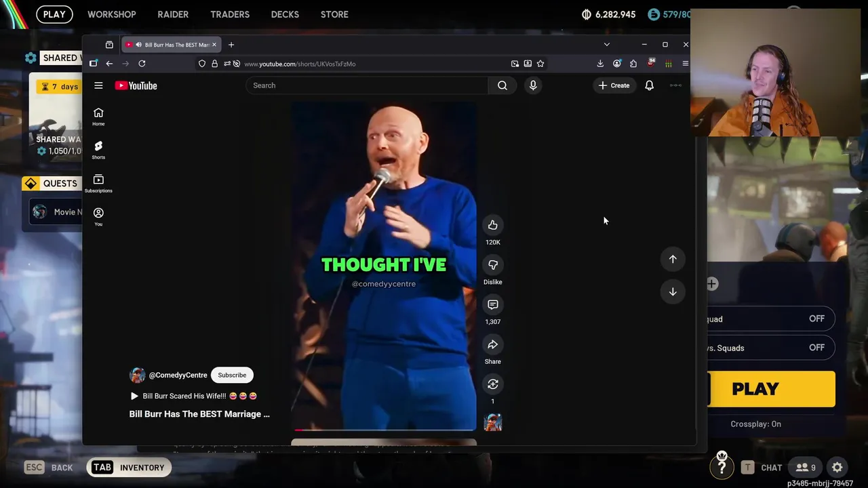Select PLAY tab in game top menu
The width and height of the screenshot is (868, 488).
[x=54, y=14]
